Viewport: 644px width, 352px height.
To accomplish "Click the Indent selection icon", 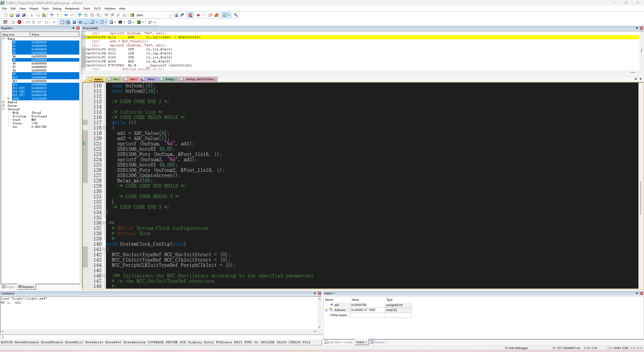I will [106, 15].
